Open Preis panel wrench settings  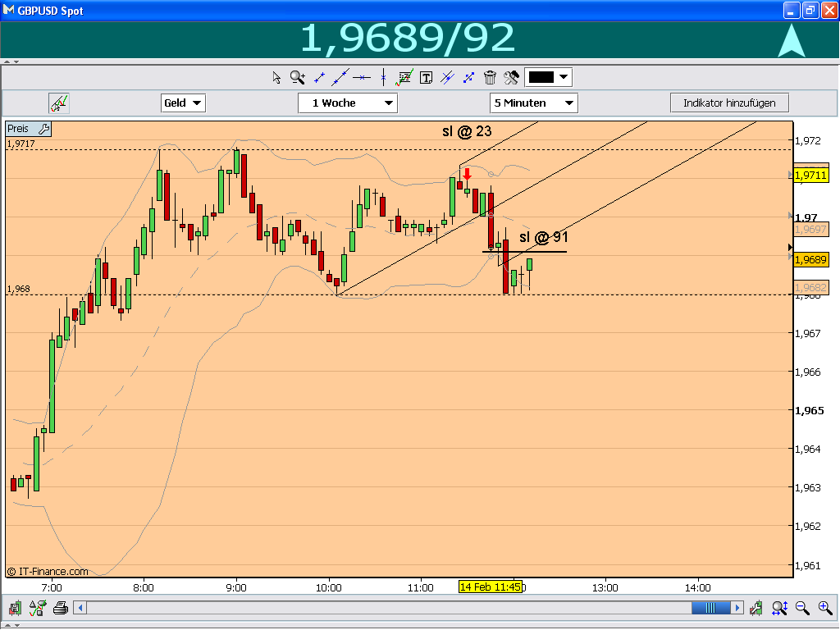44,129
